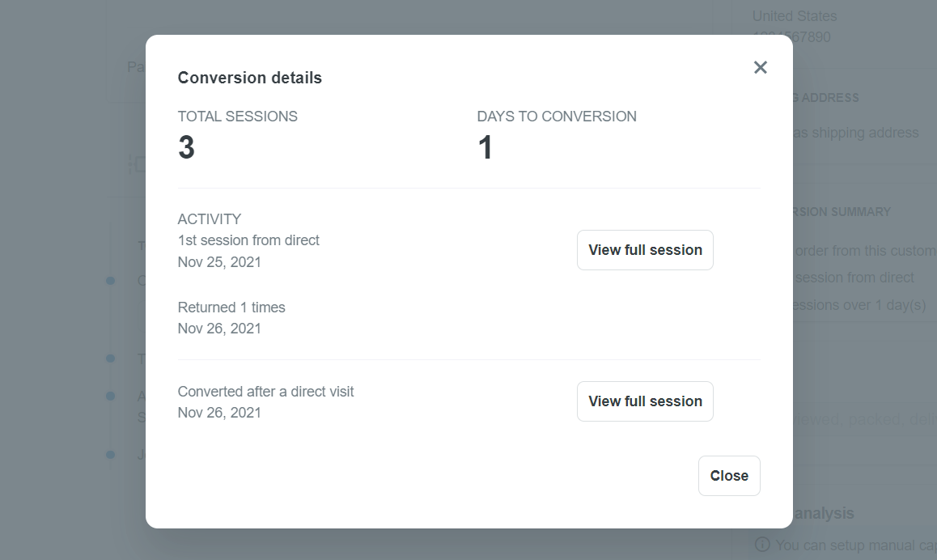Click the "1st session from direct" text
The image size is (937, 560).
pyautogui.click(x=248, y=240)
